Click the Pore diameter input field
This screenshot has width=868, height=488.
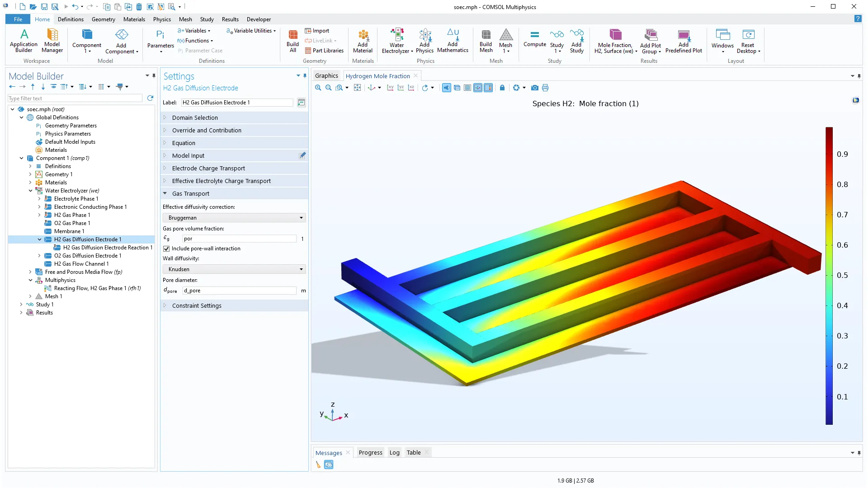(x=239, y=291)
